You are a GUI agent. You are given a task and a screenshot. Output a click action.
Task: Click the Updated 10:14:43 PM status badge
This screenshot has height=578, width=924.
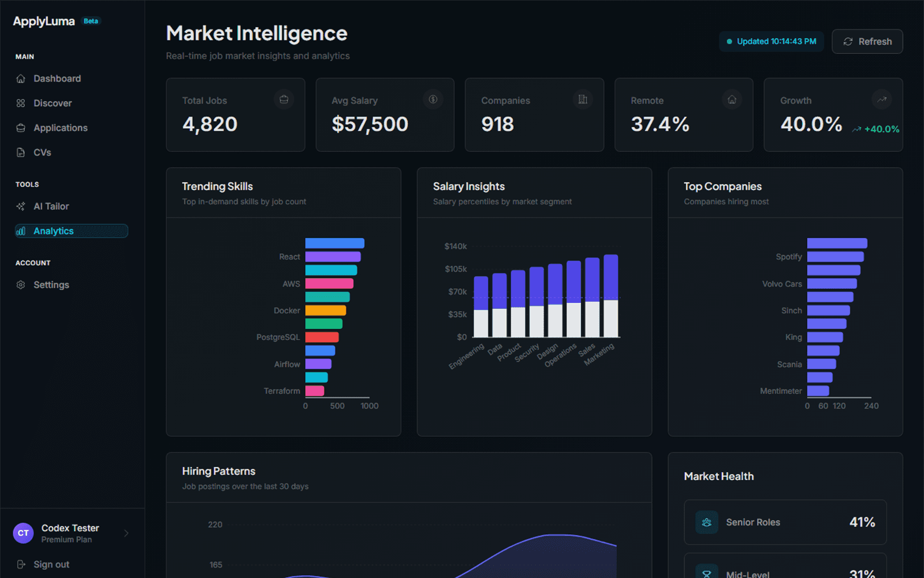coord(771,42)
